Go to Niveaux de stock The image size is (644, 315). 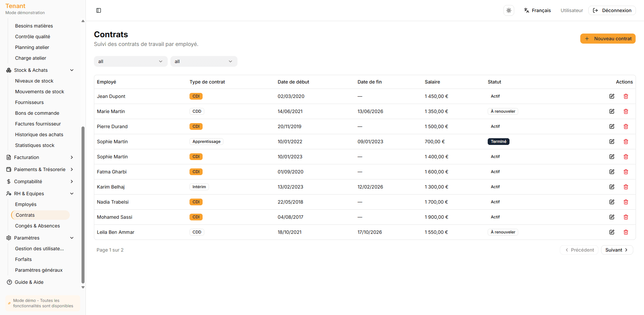tap(34, 81)
